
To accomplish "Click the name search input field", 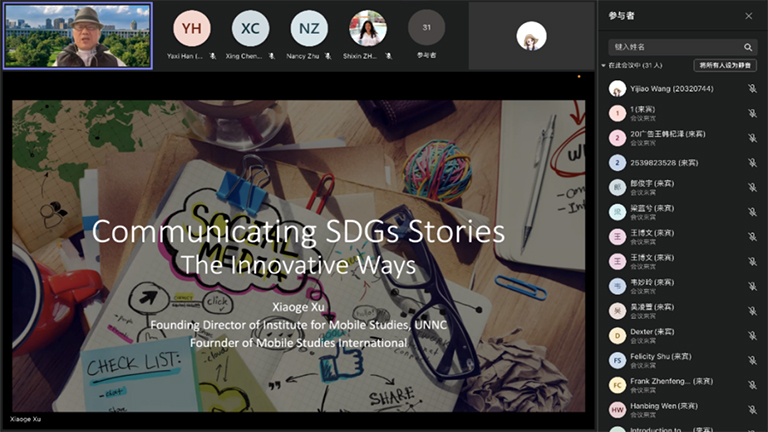I will 675,47.
